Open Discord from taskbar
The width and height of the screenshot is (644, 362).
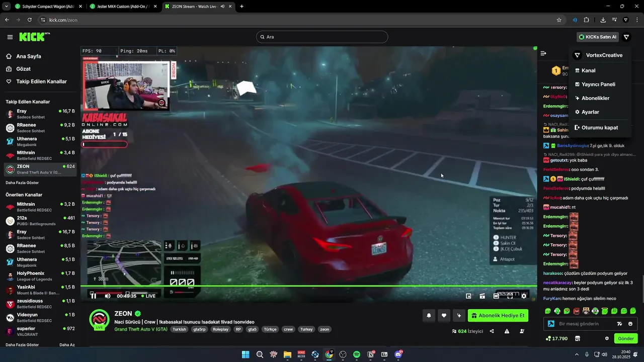pos(398,354)
